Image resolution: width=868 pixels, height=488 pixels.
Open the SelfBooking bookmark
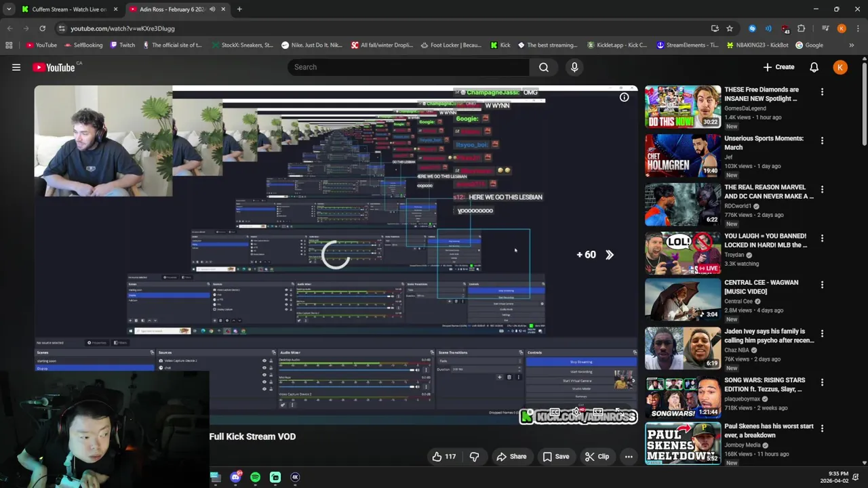[x=84, y=45]
